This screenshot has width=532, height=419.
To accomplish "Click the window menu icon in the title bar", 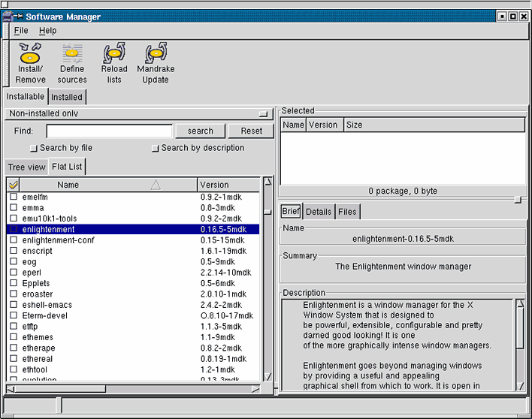I will coord(7,17).
